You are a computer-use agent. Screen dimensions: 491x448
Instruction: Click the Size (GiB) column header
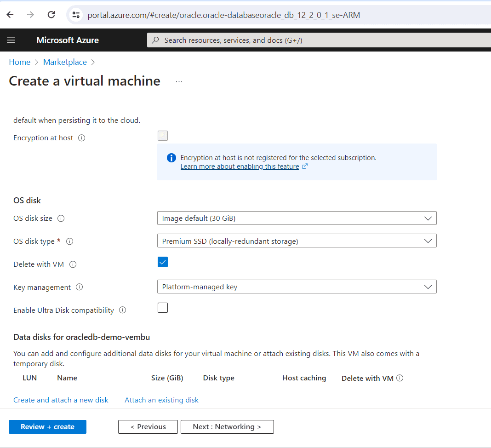(167, 378)
